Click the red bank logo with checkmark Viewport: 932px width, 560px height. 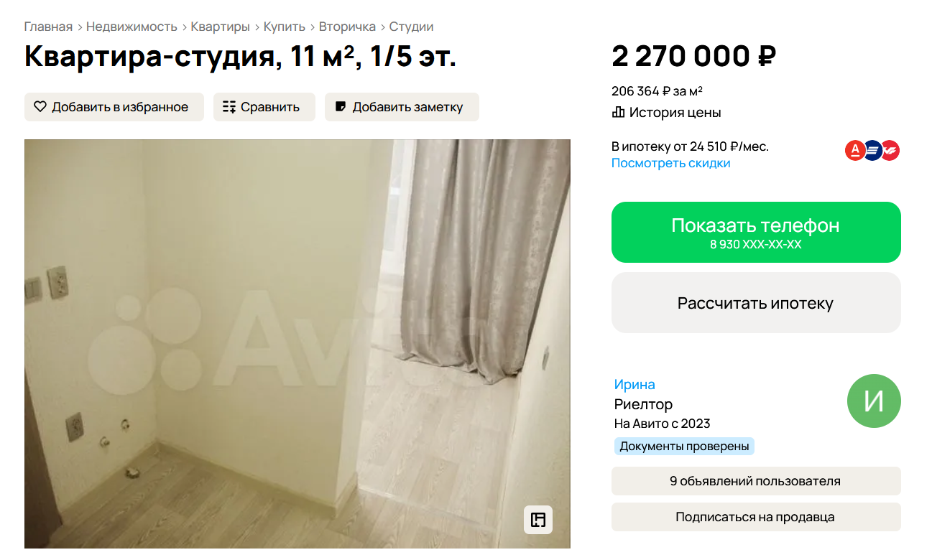click(890, 150)
